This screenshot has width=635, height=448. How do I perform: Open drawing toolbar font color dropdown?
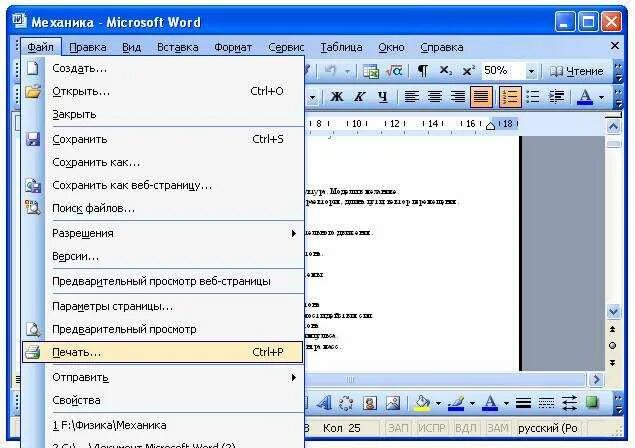[506, 403]
